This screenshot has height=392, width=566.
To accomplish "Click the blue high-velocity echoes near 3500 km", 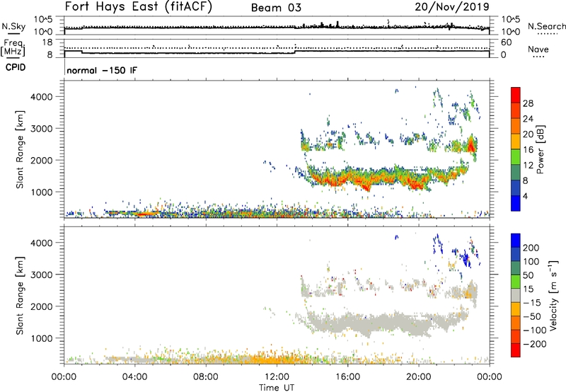I will click(x=466, y=258).
